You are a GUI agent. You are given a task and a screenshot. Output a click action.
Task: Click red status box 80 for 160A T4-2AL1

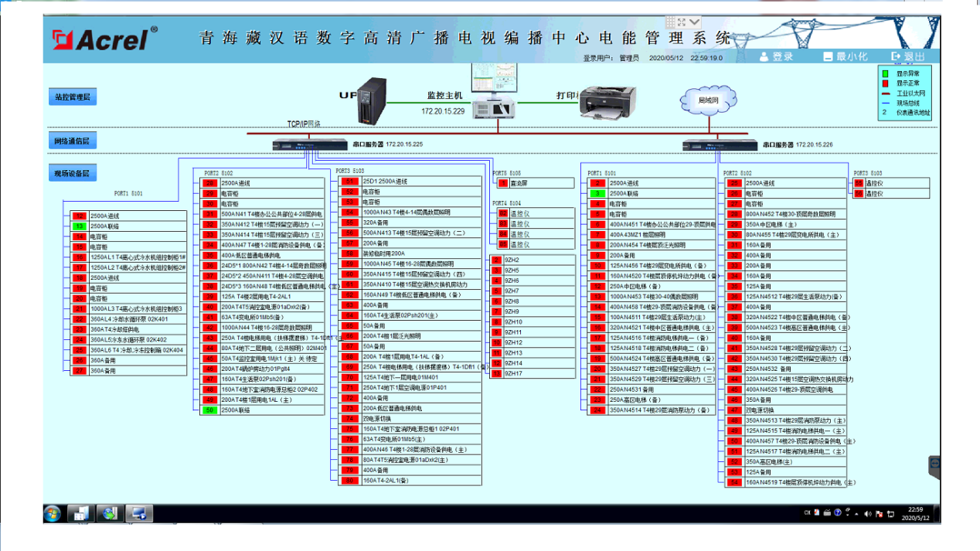(349, 480)
